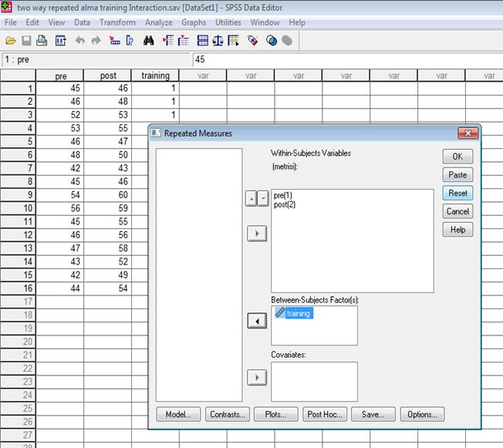Click the cell value editor showing 45
Image resolution: width=503 pixels, height=448 pixels.
pos(348,59)
